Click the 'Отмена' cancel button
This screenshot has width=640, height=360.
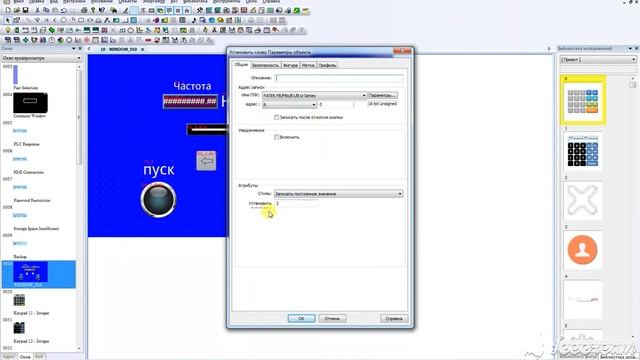coord(332,318)
